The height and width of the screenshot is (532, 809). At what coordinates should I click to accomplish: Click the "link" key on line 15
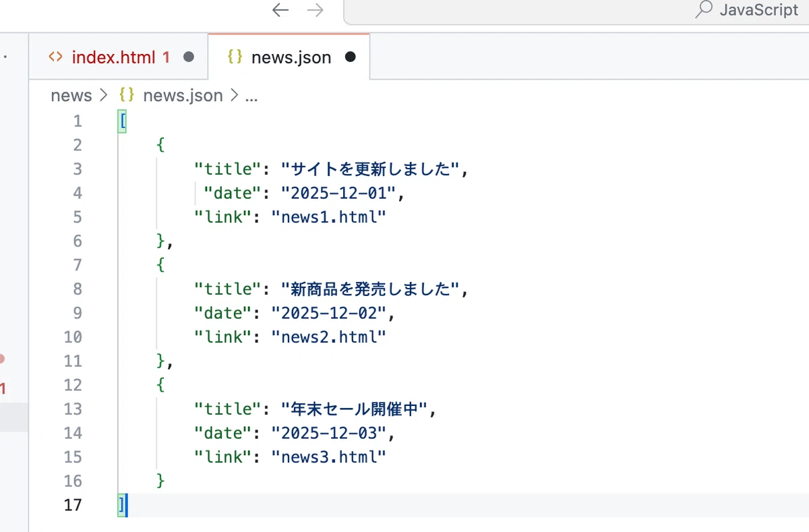222,457
